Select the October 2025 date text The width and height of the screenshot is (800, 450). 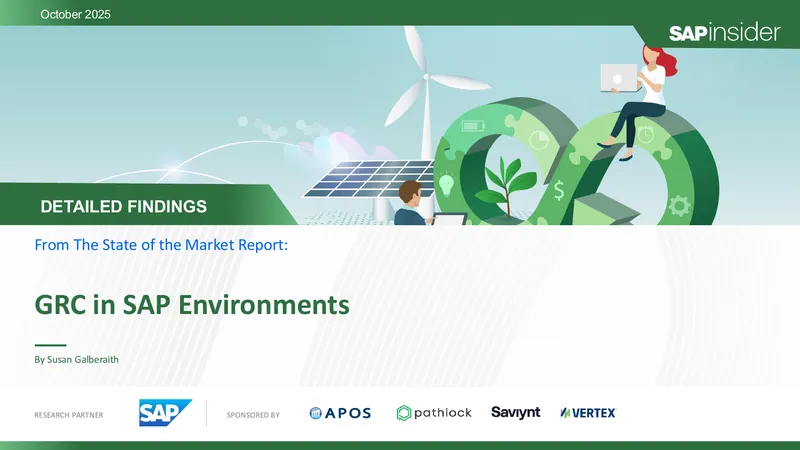coord(76,14)
